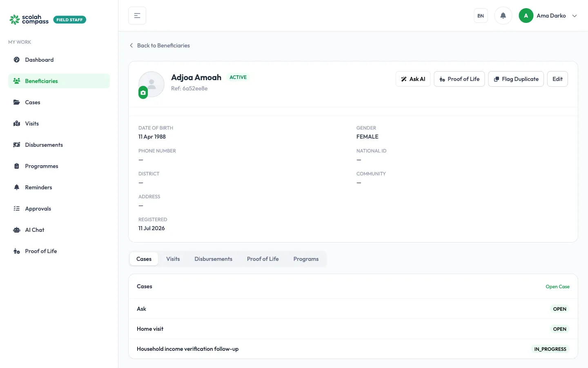Viewport: 588px width, 368px height.
Task: Expand the Ama Darko account menu chevron
Action: point(575,16)
